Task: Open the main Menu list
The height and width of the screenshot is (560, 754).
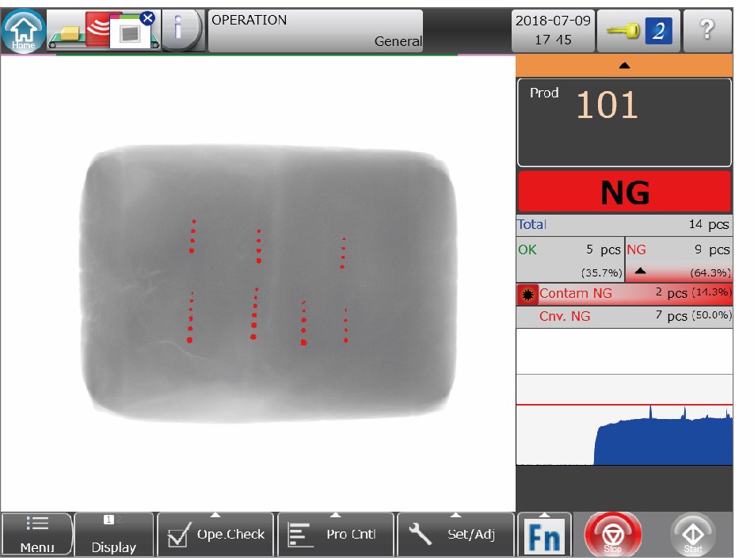Action: (37, 535)
